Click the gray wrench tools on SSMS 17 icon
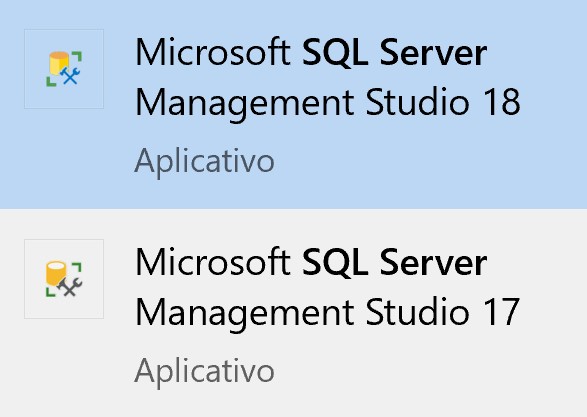This screenshot has height=417, width=587. 70,287
